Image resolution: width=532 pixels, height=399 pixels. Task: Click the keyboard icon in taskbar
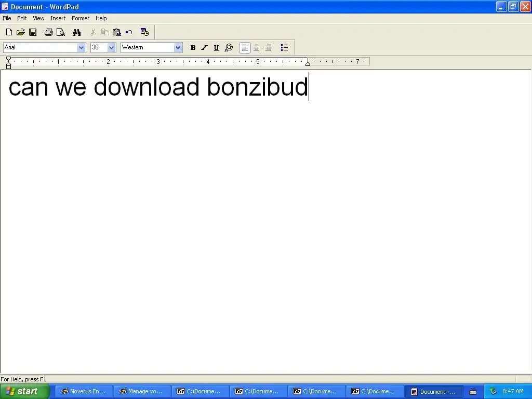click(x=473, y=392)
